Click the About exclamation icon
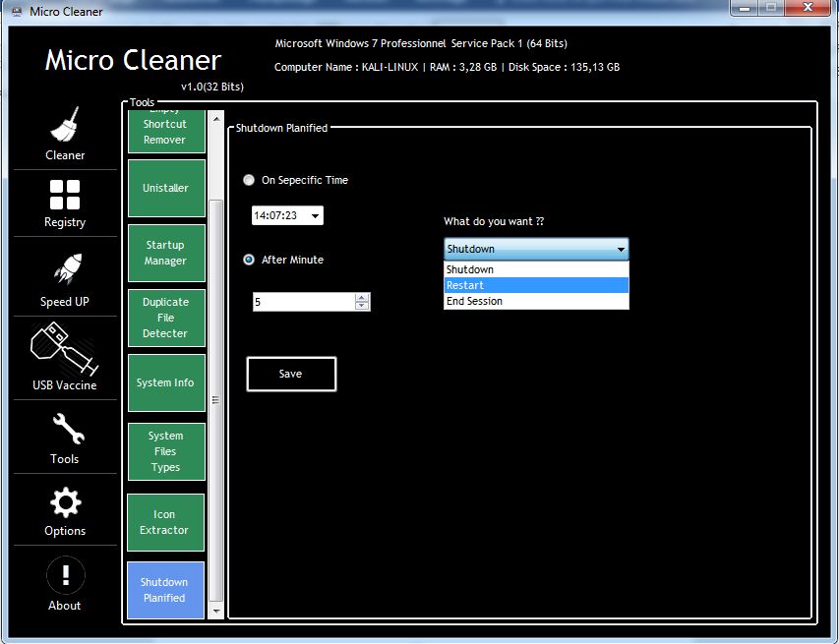Screen dimensions: 839x644 coord(65,575)
